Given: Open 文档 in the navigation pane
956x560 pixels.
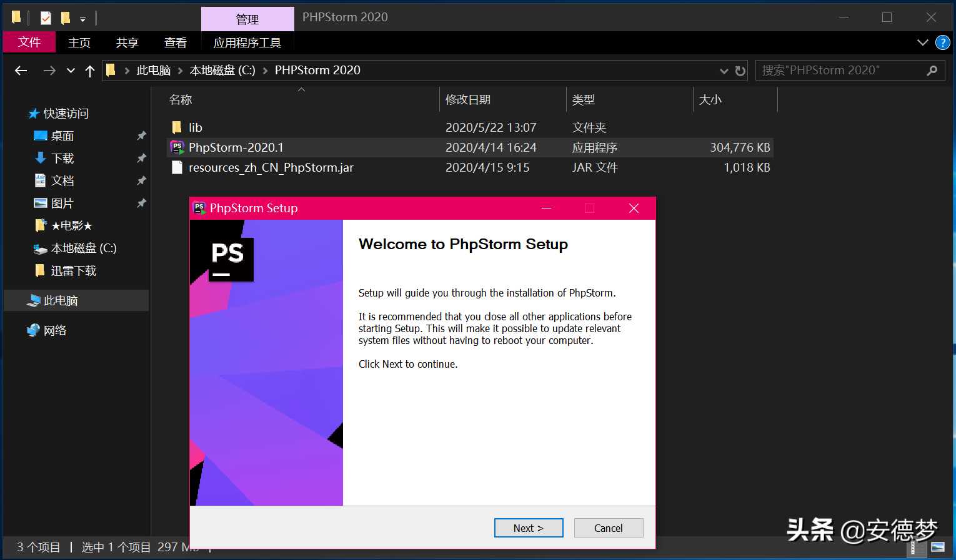Looking at the screenshot, I should [x=62, y=180].
